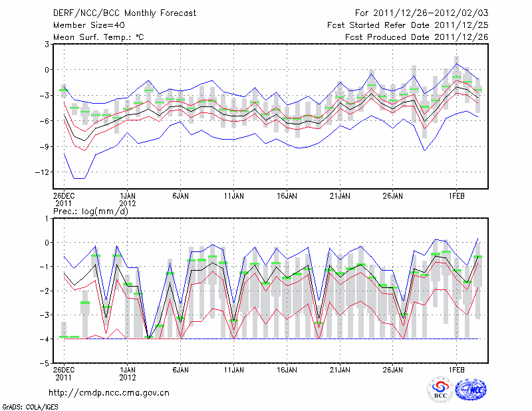Click 26DEC 2011 on temperature chart axis
Image resolution: width=532 pixels, height=411 pixels.
[64, 199]
